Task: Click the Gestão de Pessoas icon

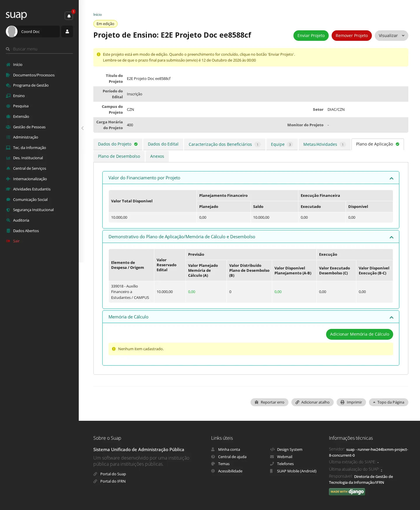Action: (x=8, y=127)
